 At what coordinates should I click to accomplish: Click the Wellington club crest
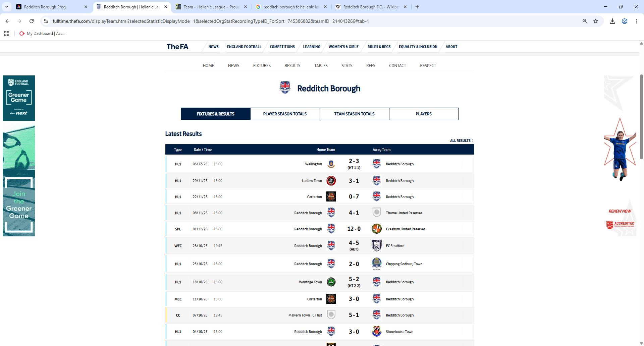pyautogui.click(x=331, y=164)
